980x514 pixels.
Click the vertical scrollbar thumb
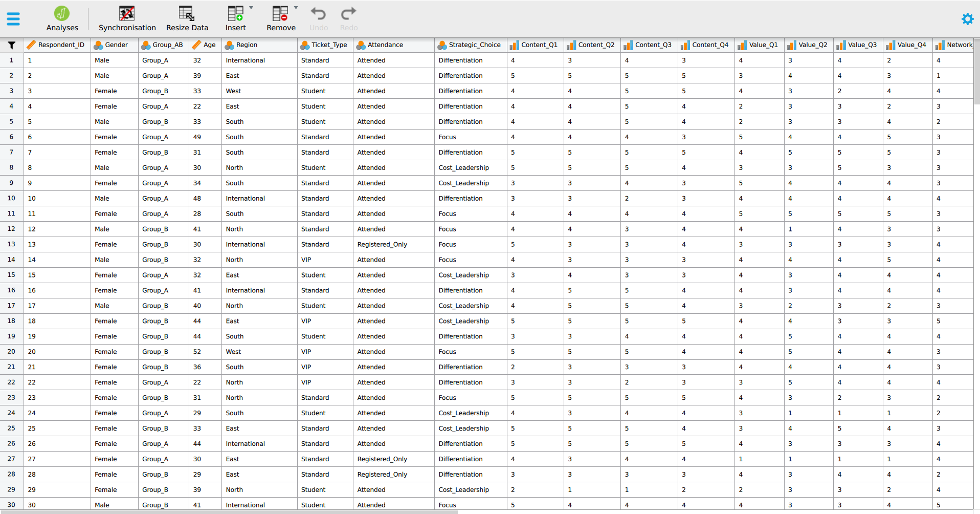click(x=977, y=72)
